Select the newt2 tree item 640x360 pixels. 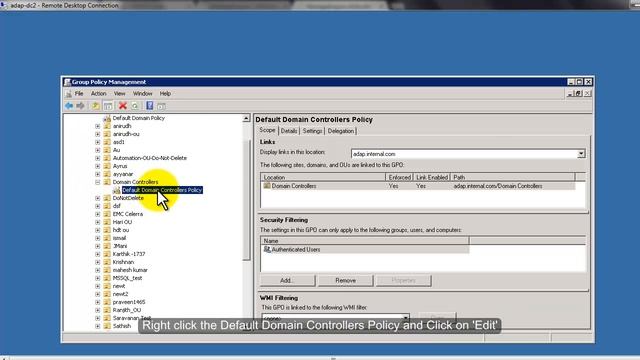point(120,294)
